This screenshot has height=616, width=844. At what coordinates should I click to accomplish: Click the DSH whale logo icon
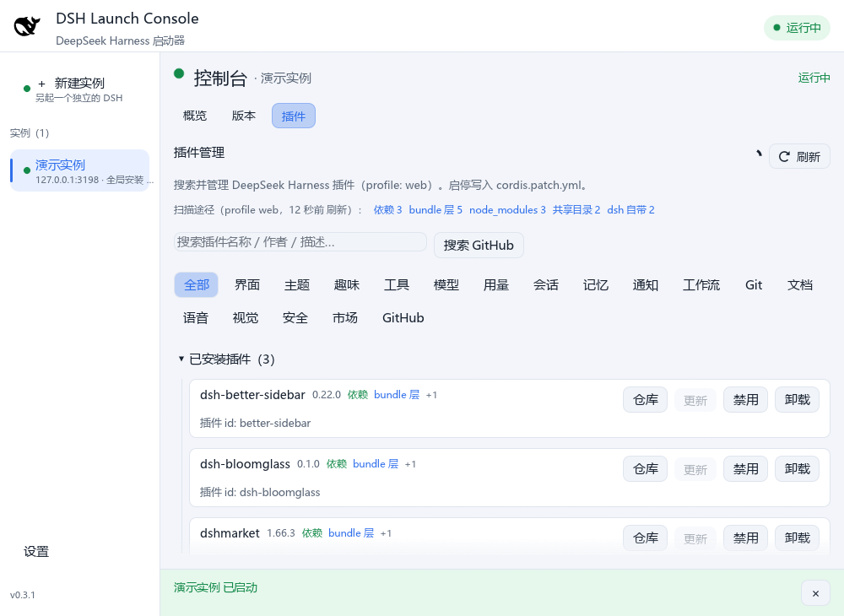pos(27,26)
